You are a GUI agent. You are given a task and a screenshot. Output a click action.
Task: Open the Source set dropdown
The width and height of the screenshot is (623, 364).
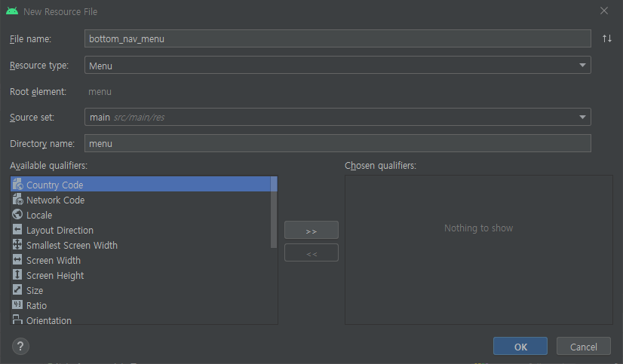[338, 117]
